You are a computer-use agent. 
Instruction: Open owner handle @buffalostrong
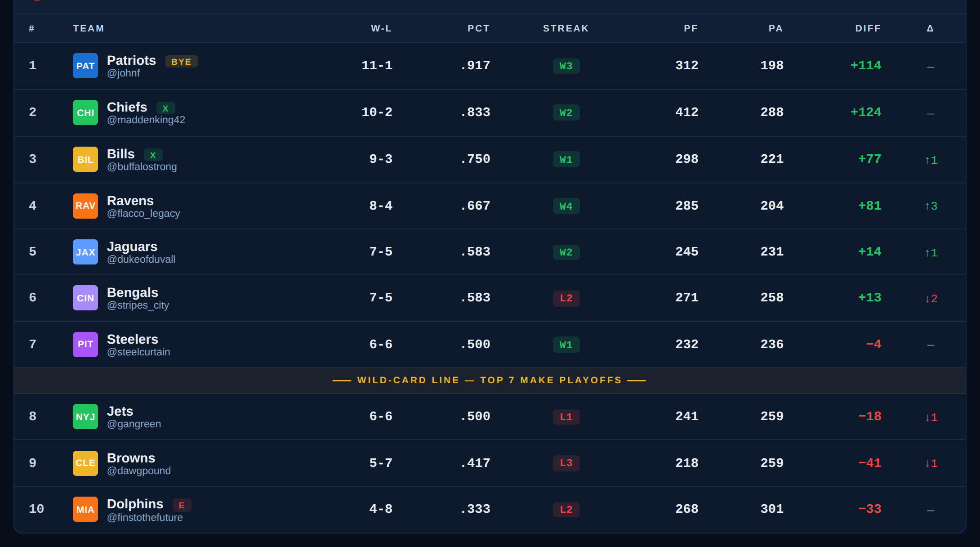click(142, 167)
